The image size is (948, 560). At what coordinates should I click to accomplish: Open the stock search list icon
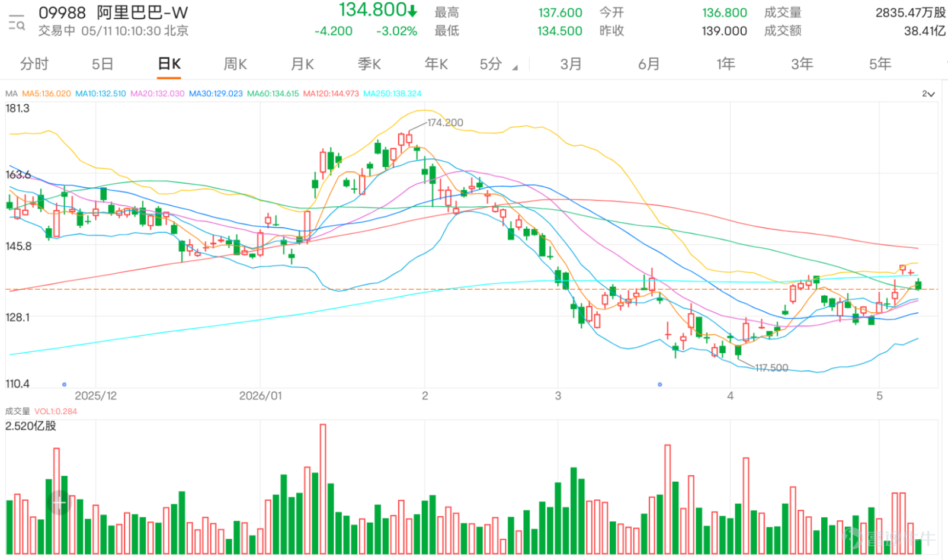pos(17,23)
